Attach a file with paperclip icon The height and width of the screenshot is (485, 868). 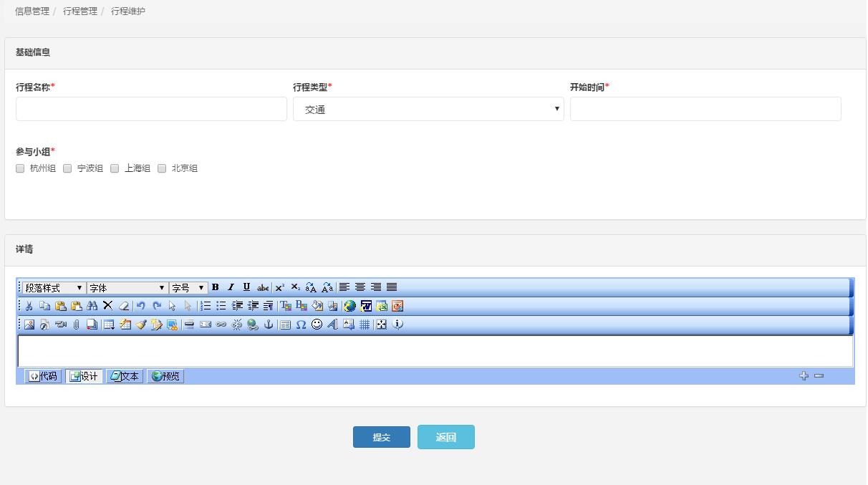pyautogui.click(x=76, y=325)
